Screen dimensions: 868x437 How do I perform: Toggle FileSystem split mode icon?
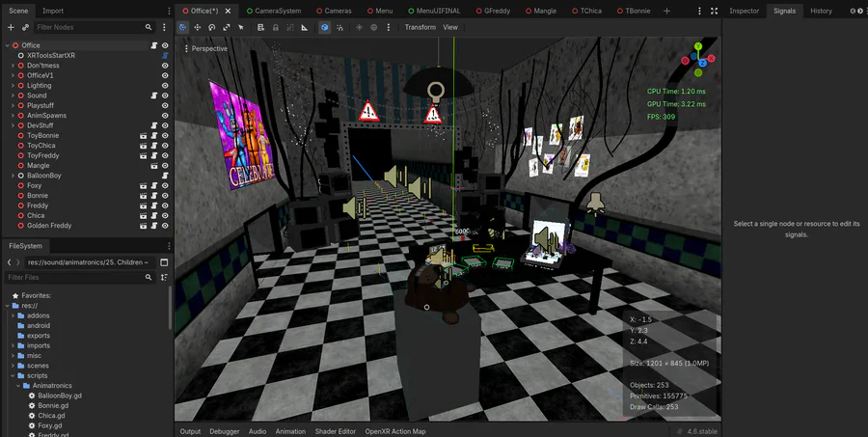(164, 262)
